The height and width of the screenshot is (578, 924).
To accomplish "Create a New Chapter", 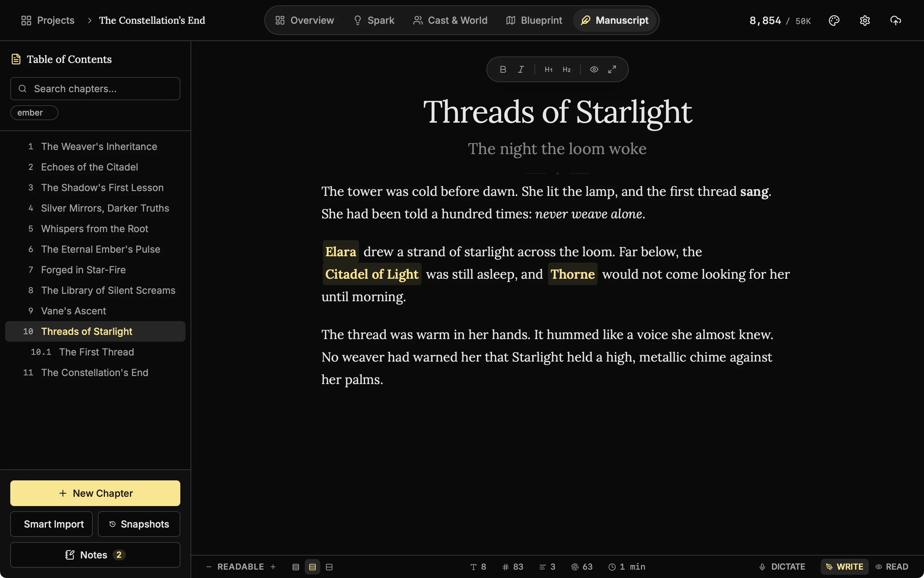I will [95, 493].
